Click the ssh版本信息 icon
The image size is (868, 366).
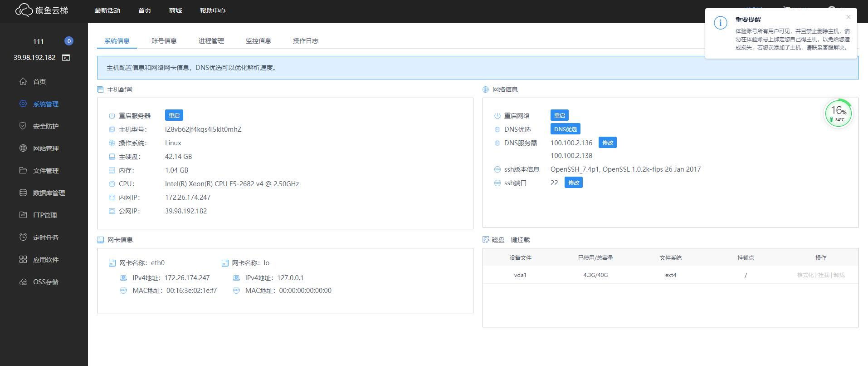point(497,169)
